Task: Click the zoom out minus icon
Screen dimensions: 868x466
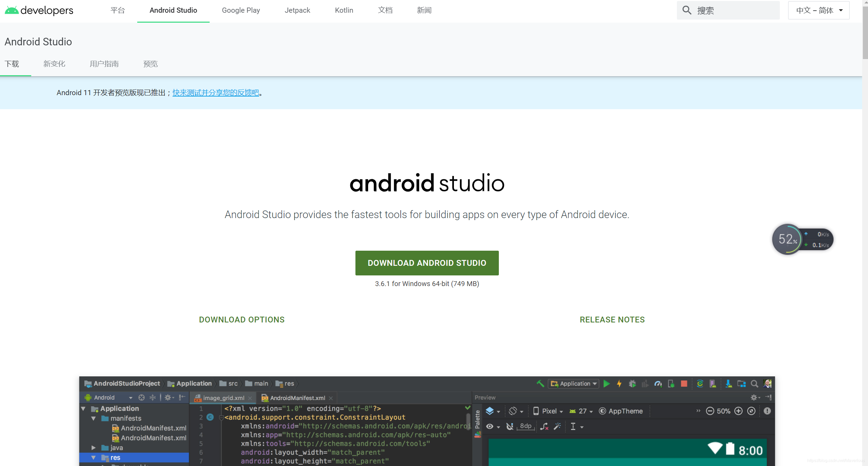Action: [x=710, y=411]
